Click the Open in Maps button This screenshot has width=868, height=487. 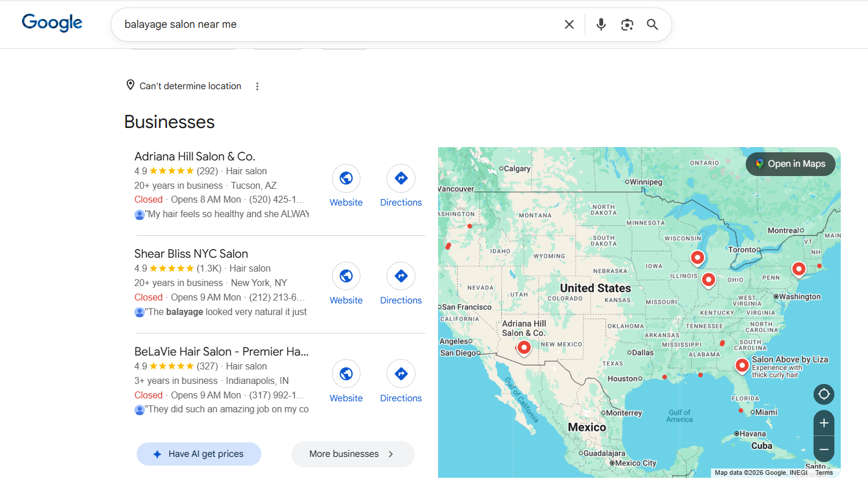[790, 164]
